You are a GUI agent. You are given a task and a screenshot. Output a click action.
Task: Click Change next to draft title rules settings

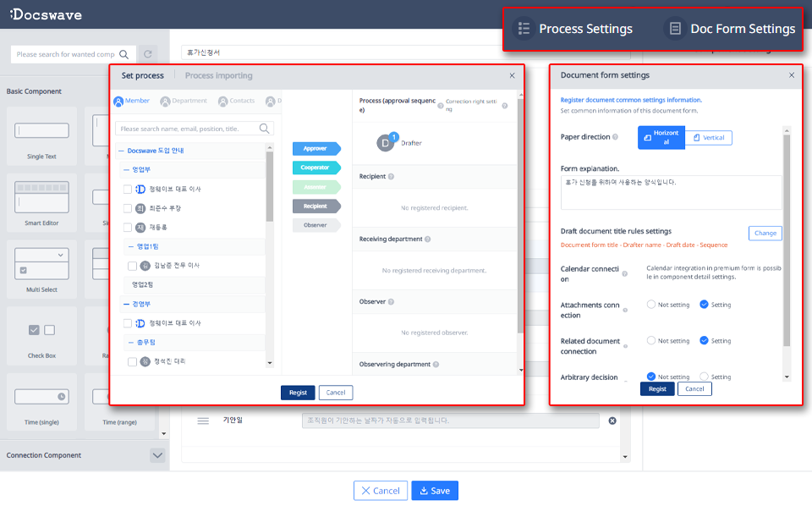pyautogui.click(x=765, y=233)
